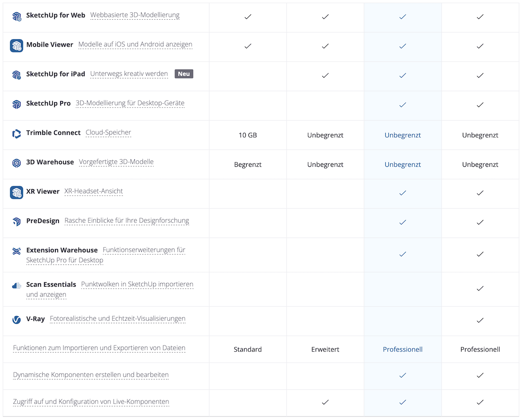This screenshot has height=420, width=523.
Task: Select the 'XR Viewer' product name
Action: tap(43, 191)
